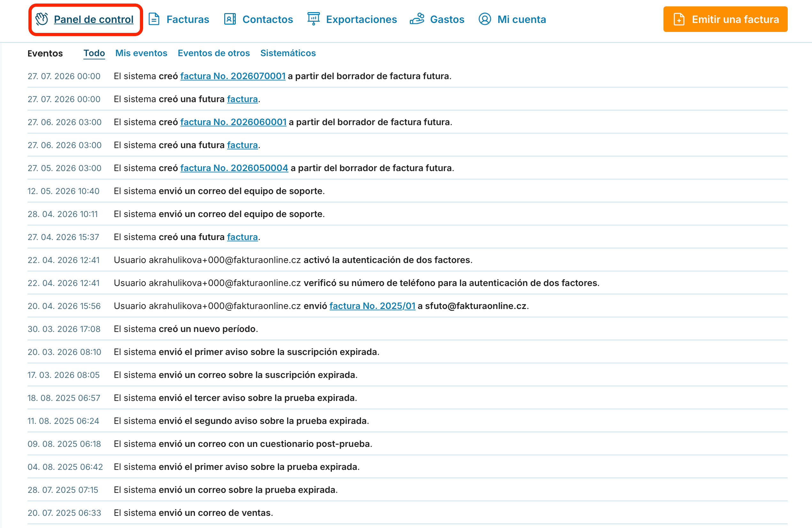The width and height of the screenshot is (812, 528).
Task: Select the Todo events tab
Action: tap(94, 53)
